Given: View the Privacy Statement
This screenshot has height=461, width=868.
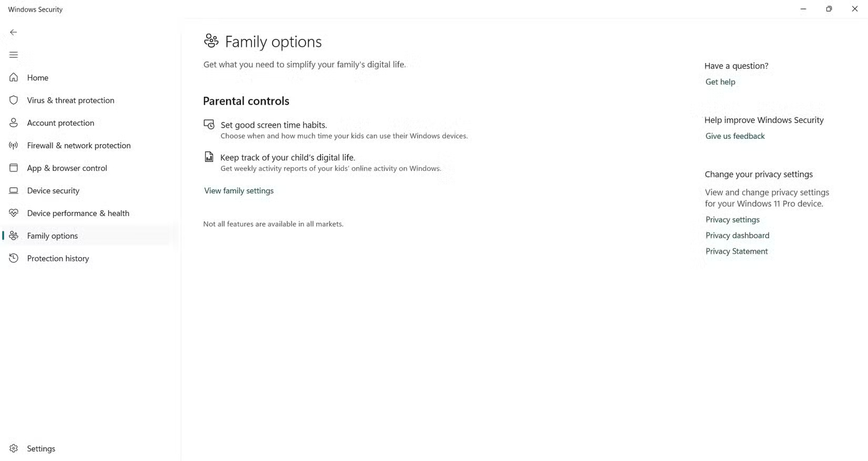Looking at the screenshot, I should tap(736, 251).
